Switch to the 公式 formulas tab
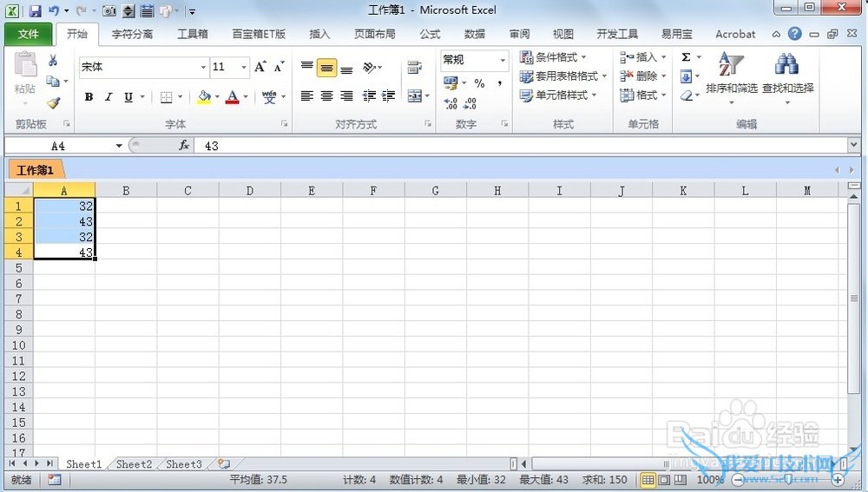This screenshot has height=492, width=868. coord(430,35)
